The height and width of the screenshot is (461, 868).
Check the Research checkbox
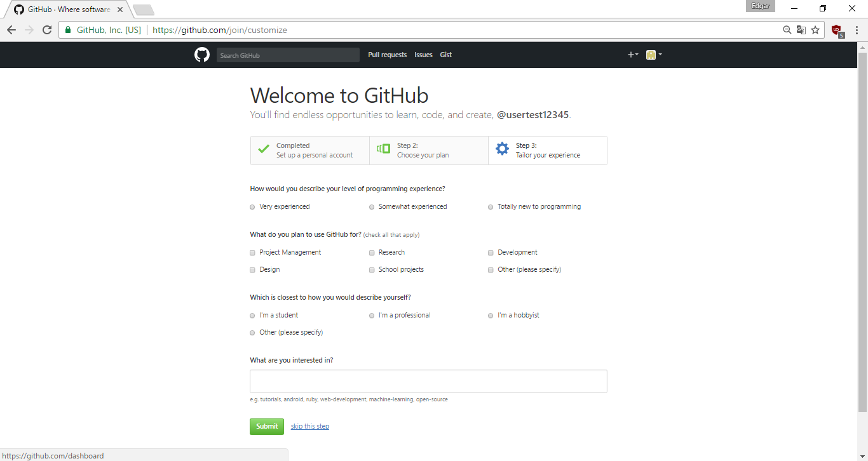[371, 252]
